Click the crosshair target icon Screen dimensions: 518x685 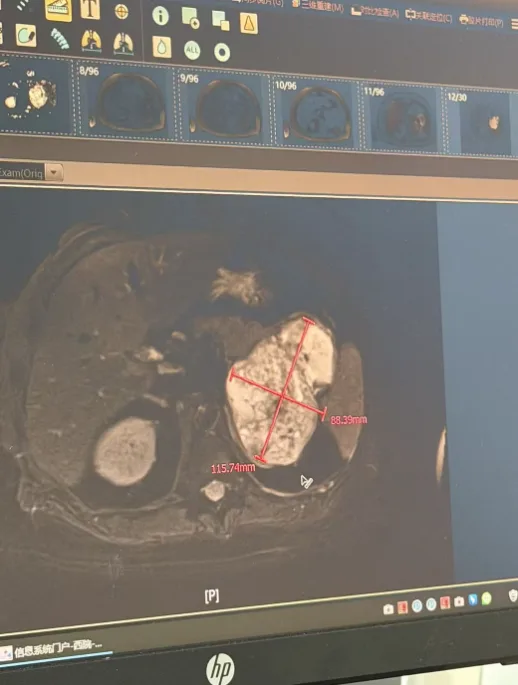[121, 11]
